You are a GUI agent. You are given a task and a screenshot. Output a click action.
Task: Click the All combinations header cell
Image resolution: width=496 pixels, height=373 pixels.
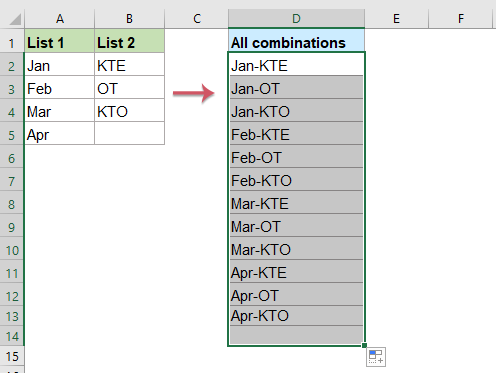(296, 41)
